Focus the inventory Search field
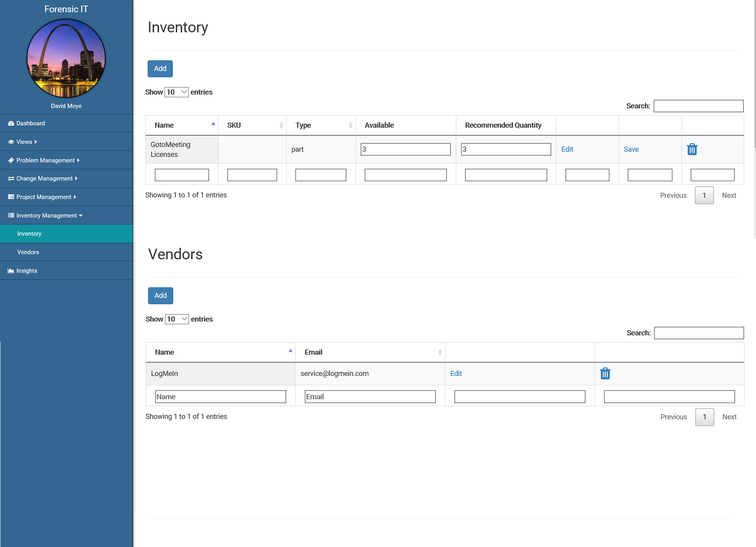Viewport: 756px width, 547px height. click(x=698, y=106)
